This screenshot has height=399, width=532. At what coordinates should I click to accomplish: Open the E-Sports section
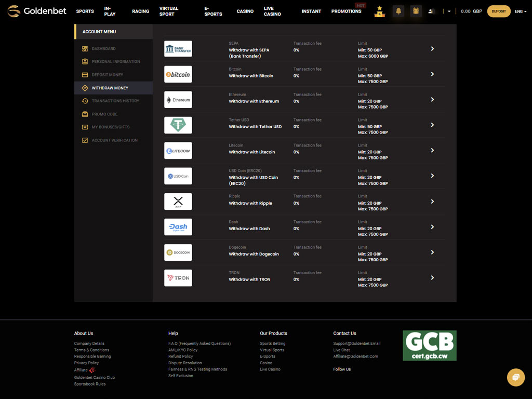pos(213,11)
